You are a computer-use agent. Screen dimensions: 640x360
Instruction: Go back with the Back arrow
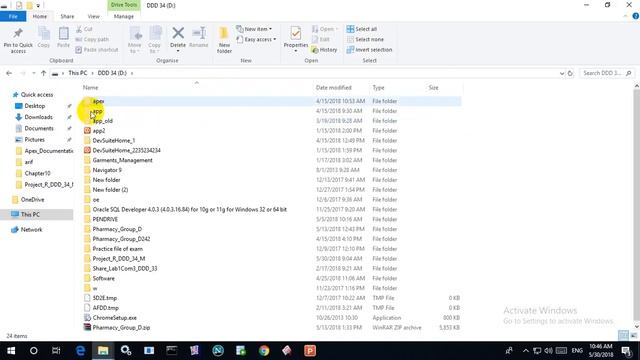[x=9, y=73]
